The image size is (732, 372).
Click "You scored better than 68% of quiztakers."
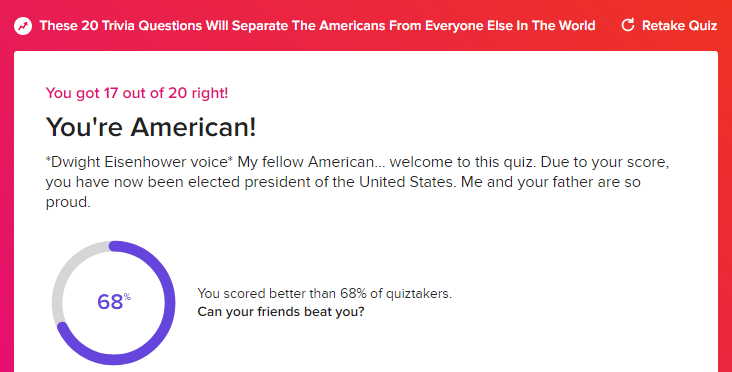pos(324,294)
